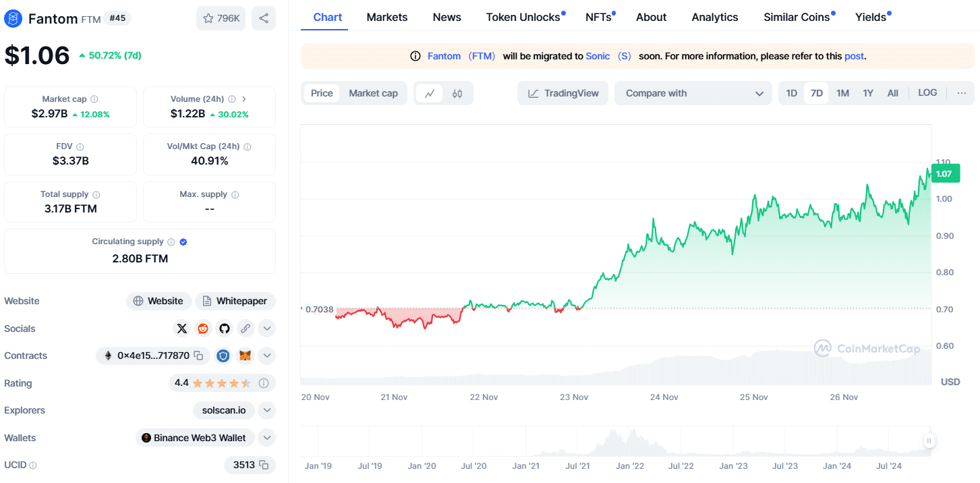Expand the Contracts more options chevron
This screenshot has height=483, width=980.
pyautogui.click(x=267, y=356)
